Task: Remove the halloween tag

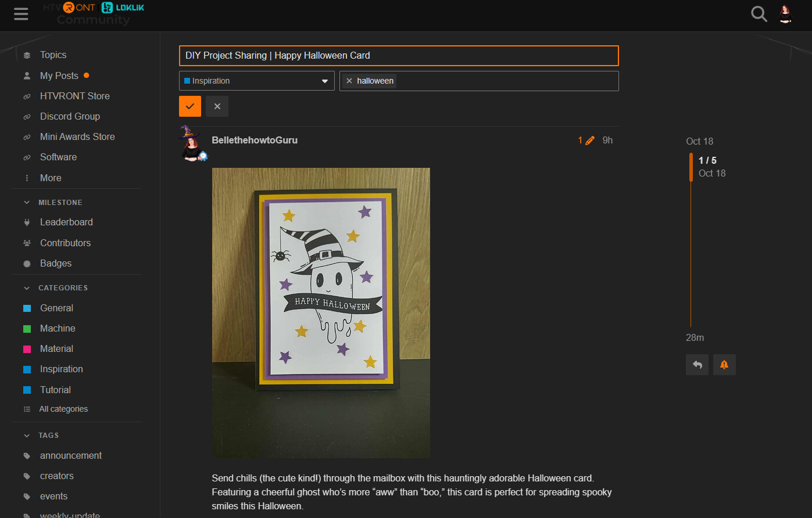Action: 349,81
